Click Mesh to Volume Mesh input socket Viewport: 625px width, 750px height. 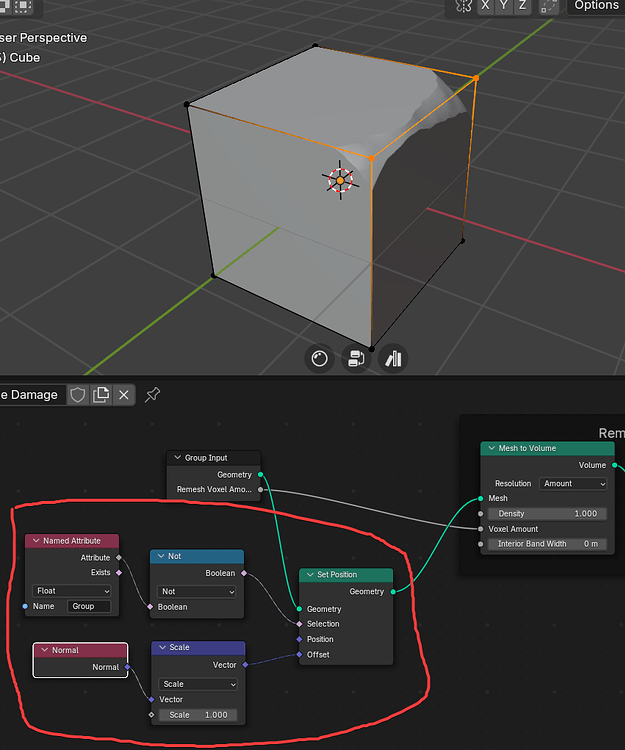pyautogui.click(x=481, y=498)
